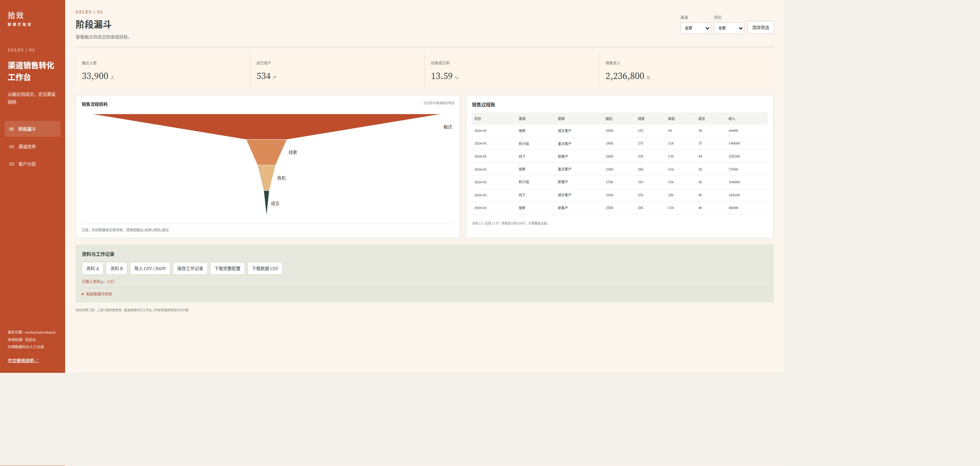Click the 线索成交率 13.59 KPI card

tap(512, 71)
